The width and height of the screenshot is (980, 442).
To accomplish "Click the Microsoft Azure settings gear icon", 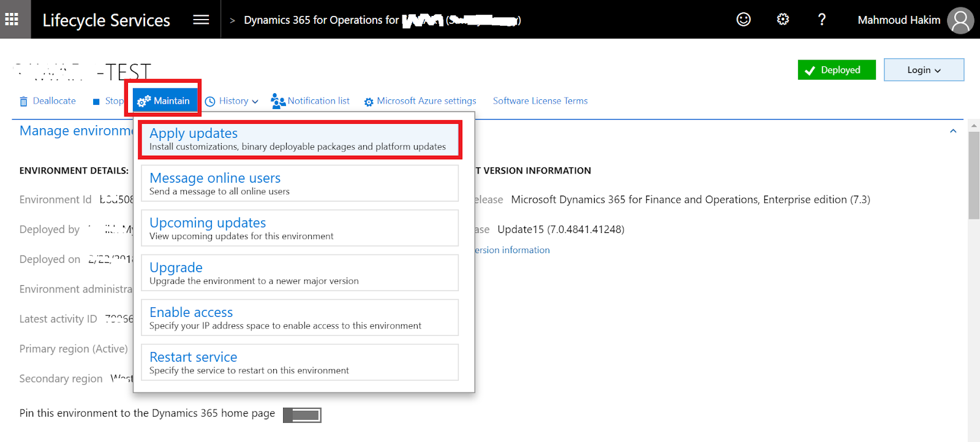I will tap(369, 102).
